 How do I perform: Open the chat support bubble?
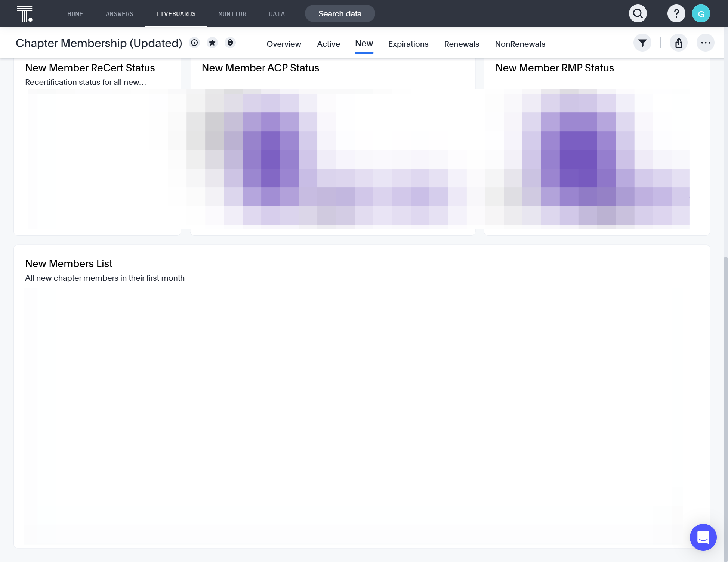(x=703, y=537)
